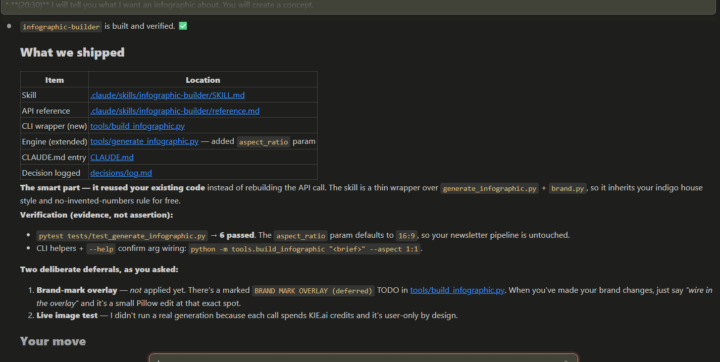Image resolution: width=720 pixels, height=362 pixels.
Task: Click the aspect_ratio code in the table
Action: point(264,142)
